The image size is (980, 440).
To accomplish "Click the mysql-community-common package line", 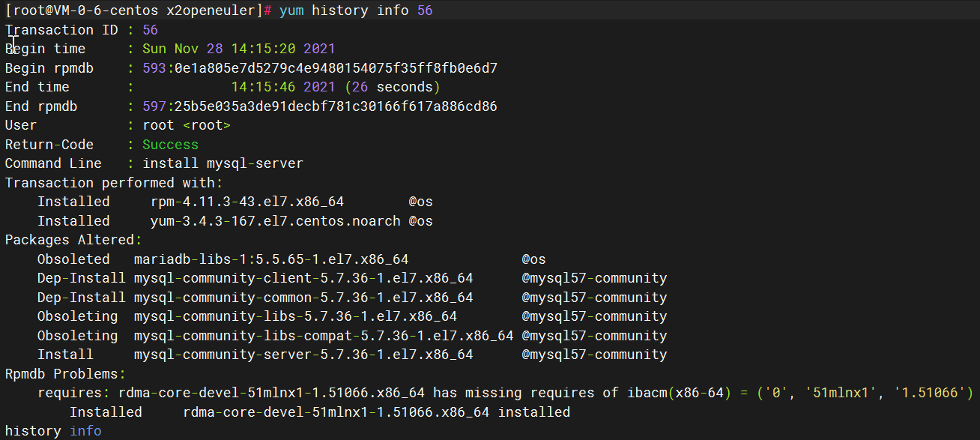I will point(303,298).
